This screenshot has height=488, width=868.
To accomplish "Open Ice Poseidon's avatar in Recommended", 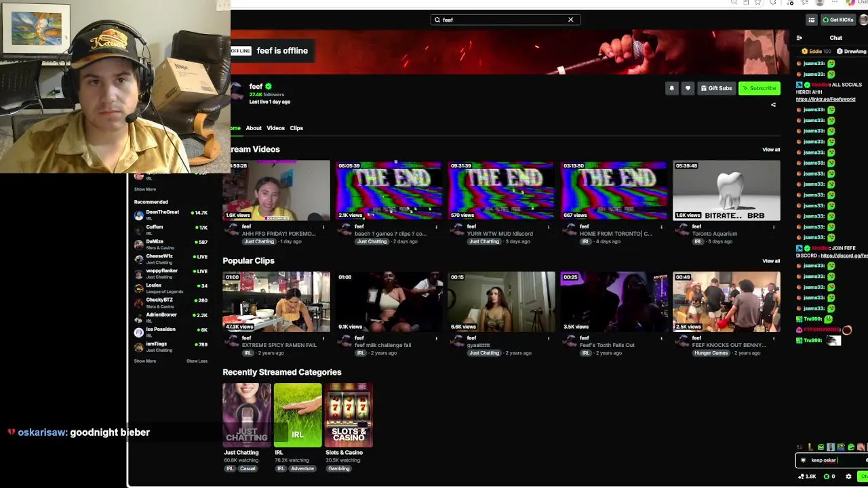I will pyautogui.click(x=139, y=332).
